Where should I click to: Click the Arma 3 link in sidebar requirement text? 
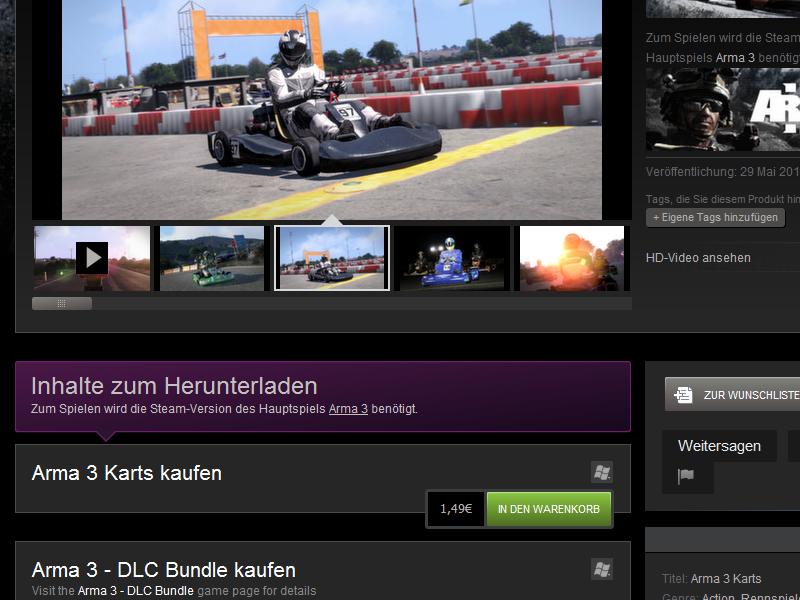735,58
